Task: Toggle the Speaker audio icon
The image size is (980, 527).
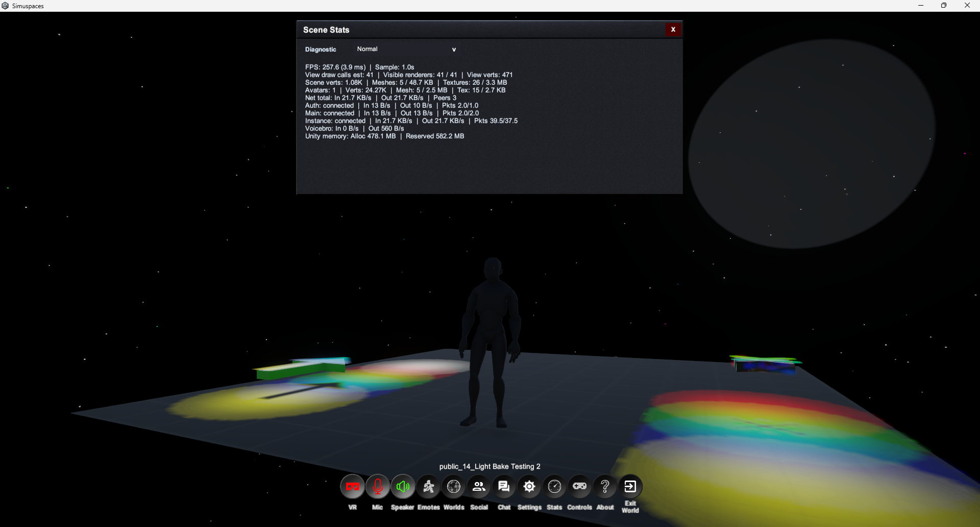Action: point(403,487)
